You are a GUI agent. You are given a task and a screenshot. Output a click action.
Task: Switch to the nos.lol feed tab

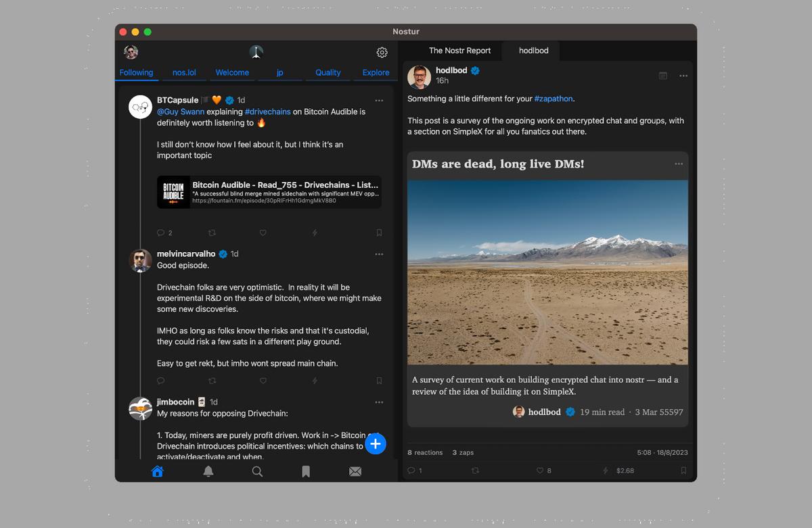(184, 72)
